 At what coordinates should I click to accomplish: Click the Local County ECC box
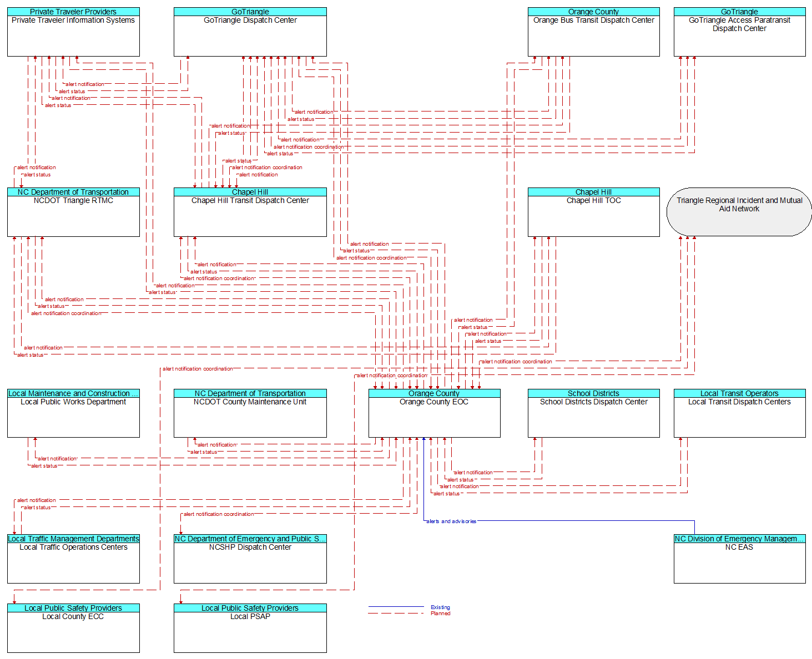[73, 628]
